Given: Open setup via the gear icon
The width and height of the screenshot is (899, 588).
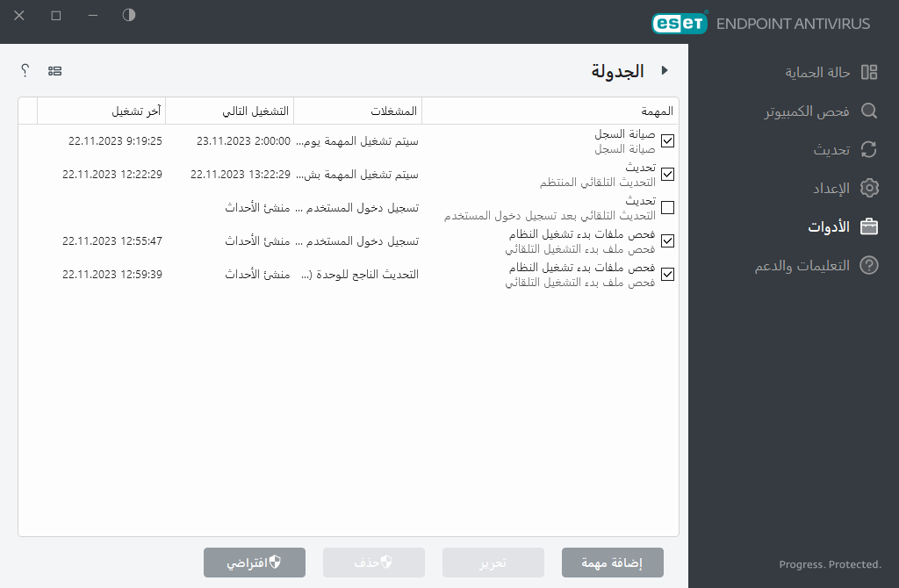Looking at the screenshot, I should tap(868, 188).
